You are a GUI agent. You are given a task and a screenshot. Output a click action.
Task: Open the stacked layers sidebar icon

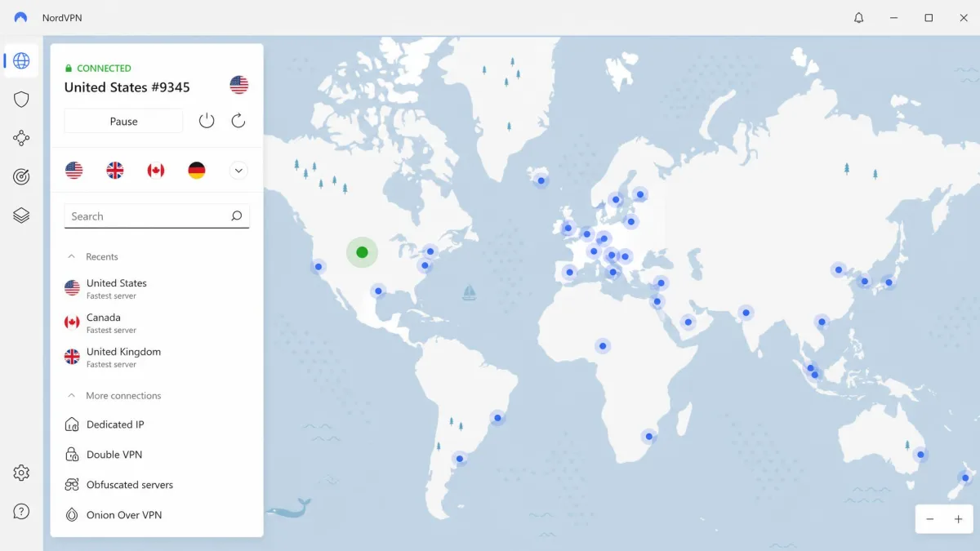(x=21, y=216)
